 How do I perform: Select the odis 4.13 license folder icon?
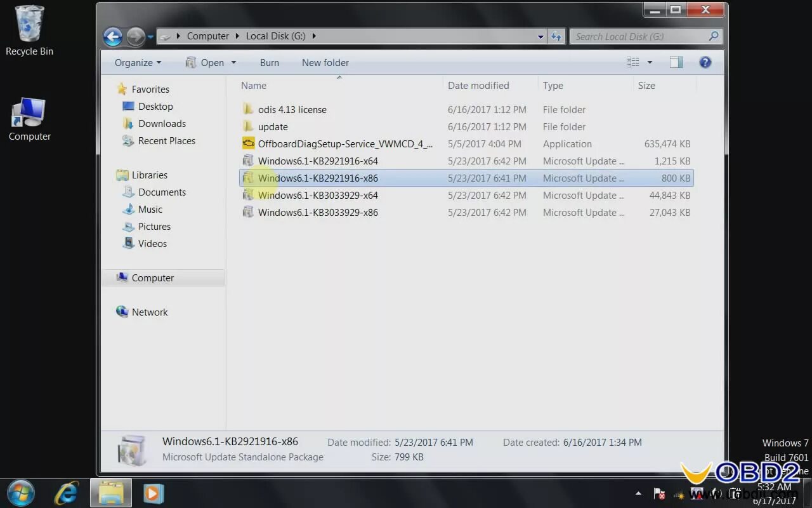tap(248, 109)
